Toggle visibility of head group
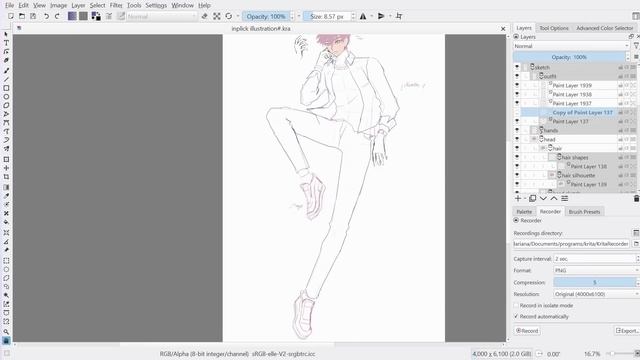 (x=517, y=139)
